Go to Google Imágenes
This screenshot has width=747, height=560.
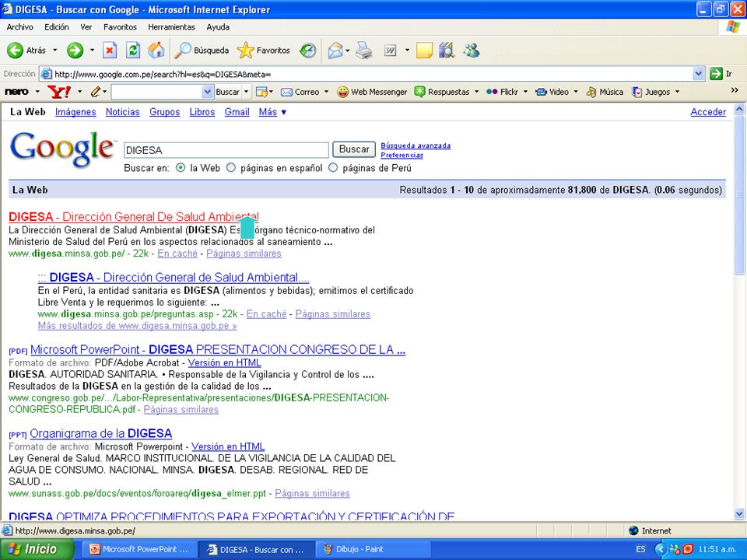click(x=75, y=112)
